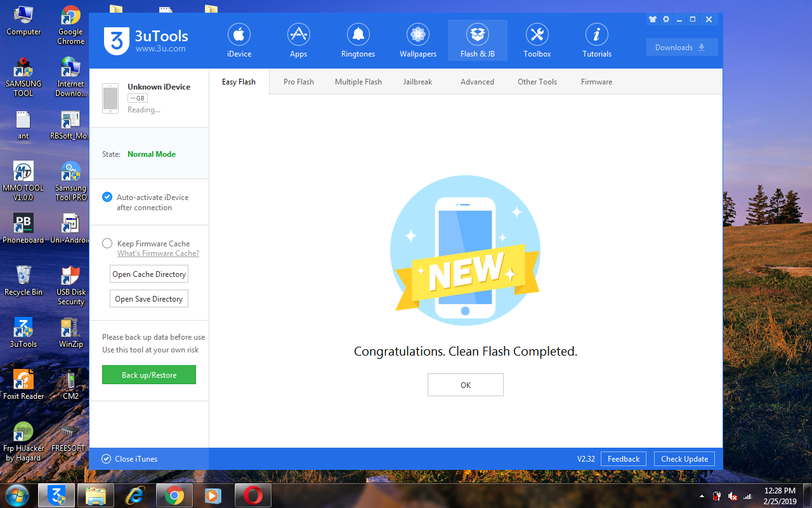Follow the What's Firmware Cache? link

click(158, 253)
